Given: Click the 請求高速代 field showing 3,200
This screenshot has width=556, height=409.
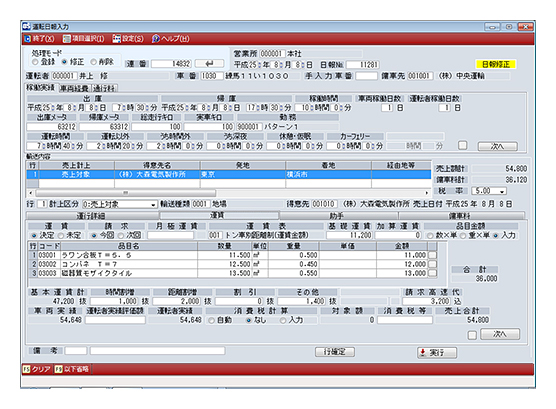Looking at the screenshot, I should [x=427, y=301].
